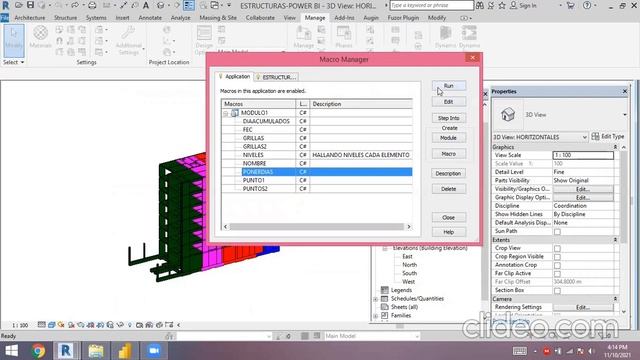Click the Open icon in quick access toolbar
The image size is (640, 360).
pos(19,5)
